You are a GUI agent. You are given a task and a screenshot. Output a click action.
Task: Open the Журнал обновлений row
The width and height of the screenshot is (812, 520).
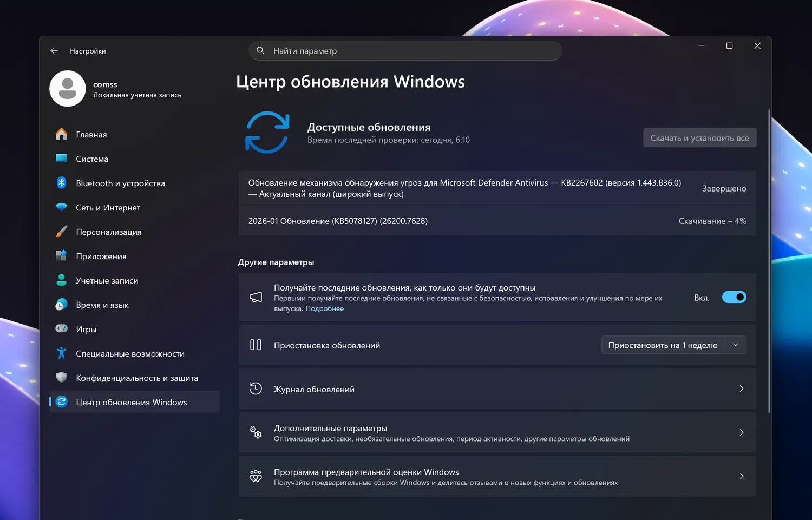click(497, 389)
